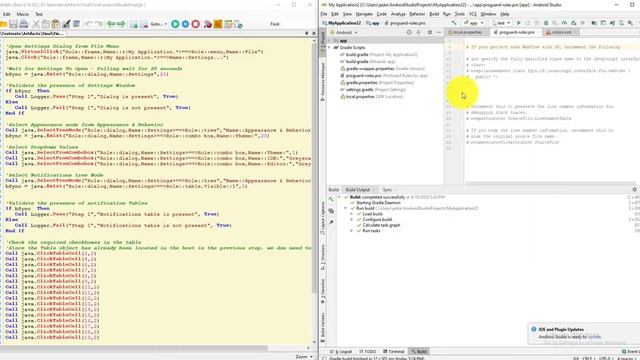Click the script editor horizontal scrollbar
Viewport: 640px width, 360px height.
pos(135,348)
